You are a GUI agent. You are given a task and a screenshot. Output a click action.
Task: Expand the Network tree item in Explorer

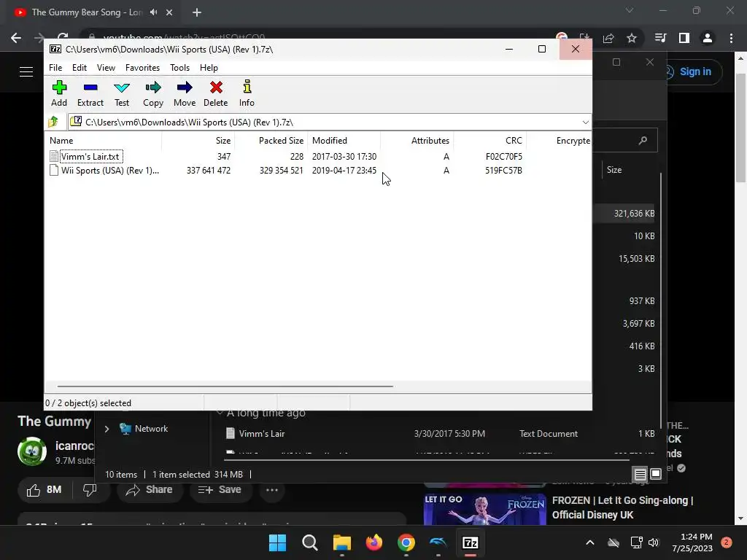coord(107,429)
